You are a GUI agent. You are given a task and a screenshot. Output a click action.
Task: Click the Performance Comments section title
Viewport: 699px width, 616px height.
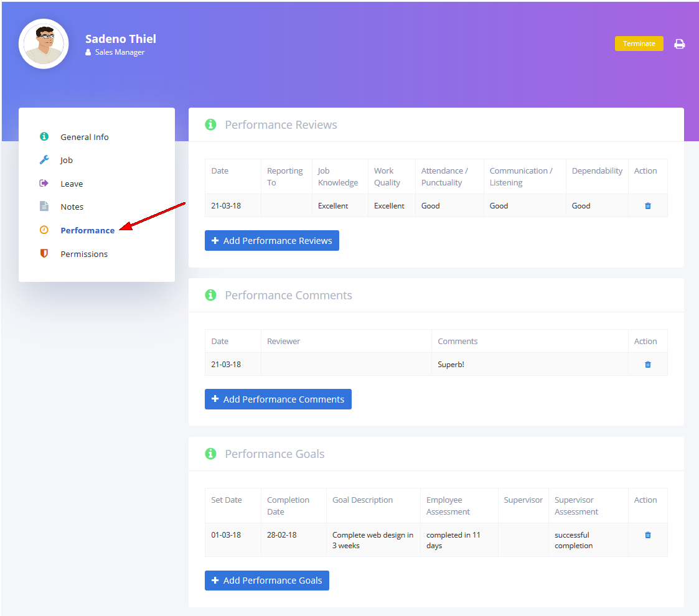pos(288,295)
